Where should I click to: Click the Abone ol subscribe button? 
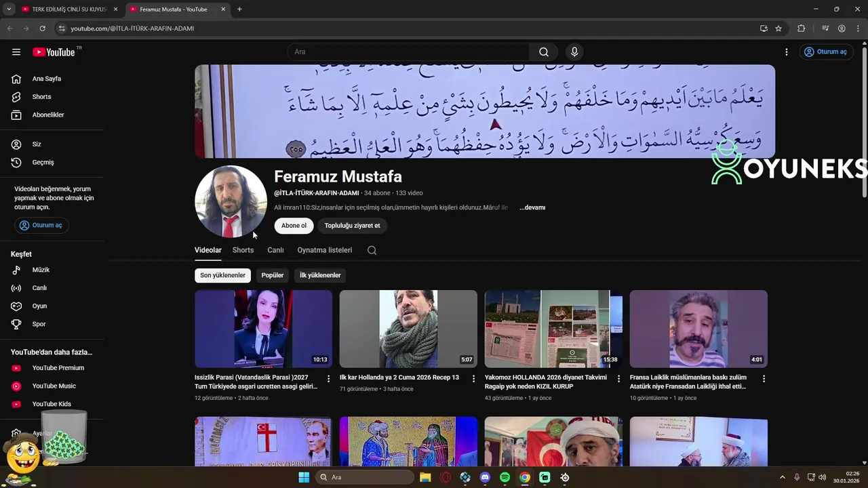click(294, 226)
